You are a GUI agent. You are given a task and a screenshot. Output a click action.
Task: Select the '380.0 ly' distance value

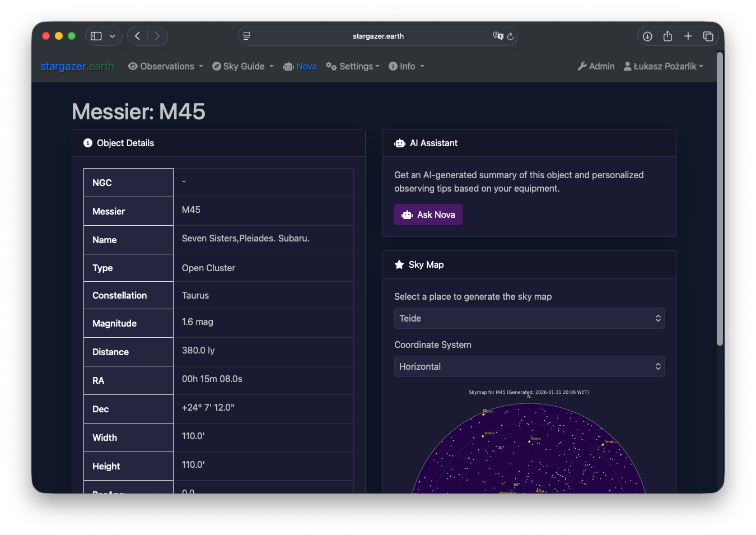(198, 350)
